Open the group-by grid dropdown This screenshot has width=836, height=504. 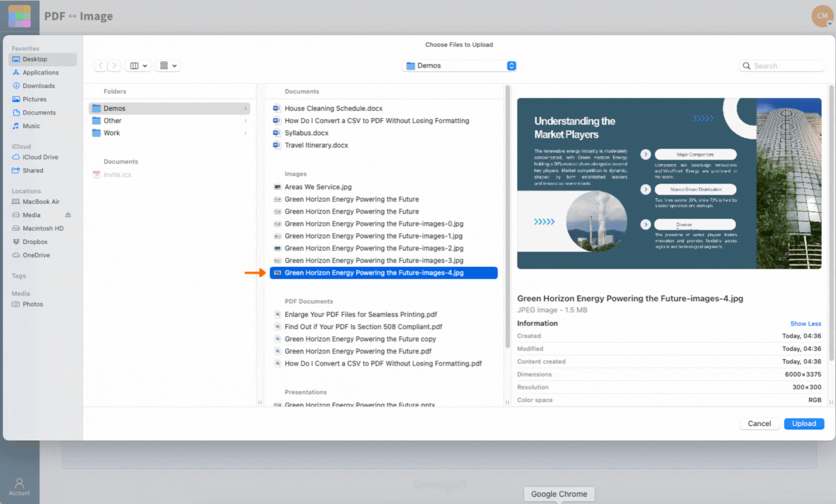(168, 66)
